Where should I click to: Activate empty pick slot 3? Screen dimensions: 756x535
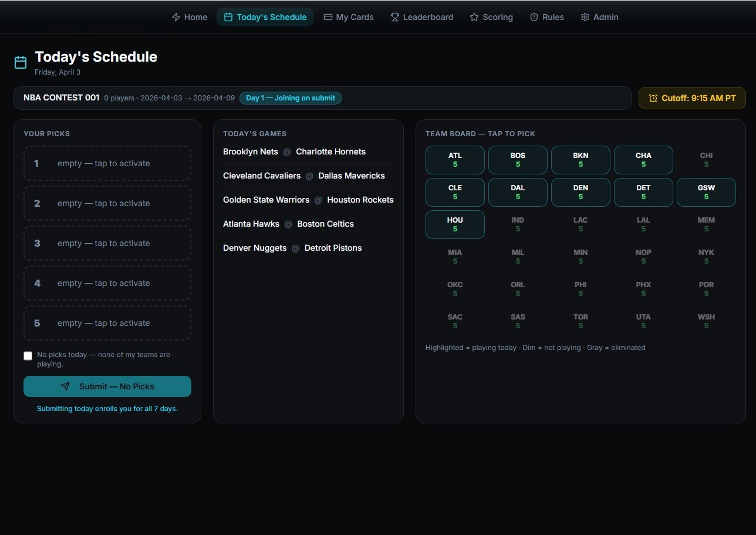point(107,243)
